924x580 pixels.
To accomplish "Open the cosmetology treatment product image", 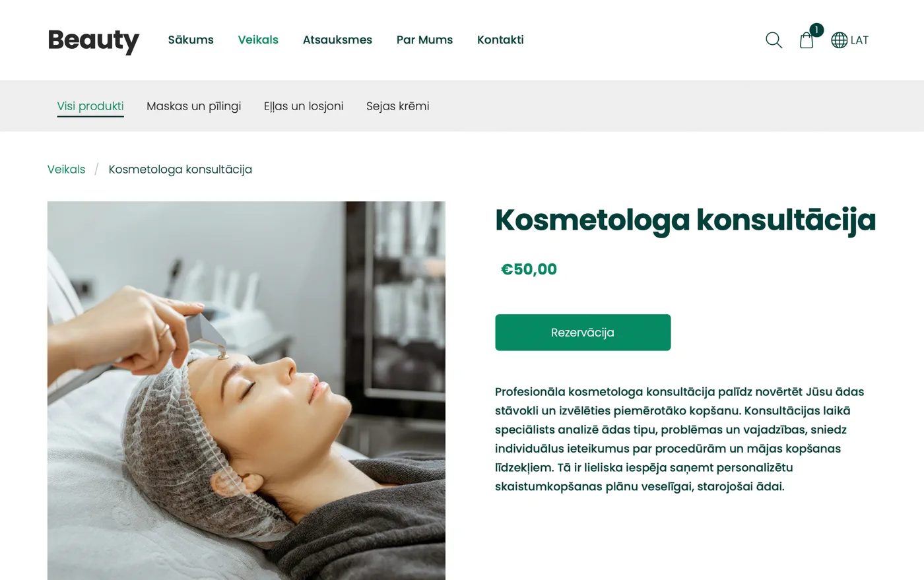I will click(x=246, y=391).
